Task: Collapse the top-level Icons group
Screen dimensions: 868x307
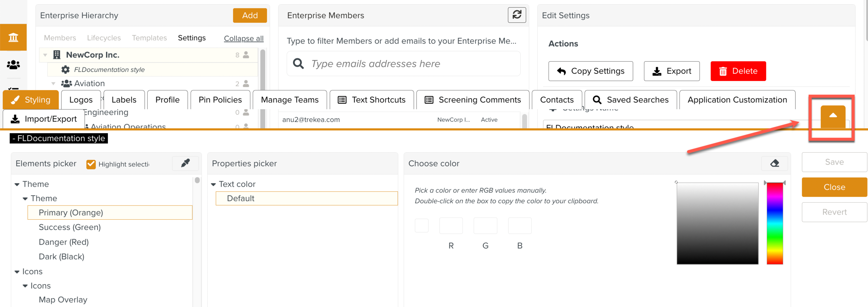Action: [x=17, y=272]
